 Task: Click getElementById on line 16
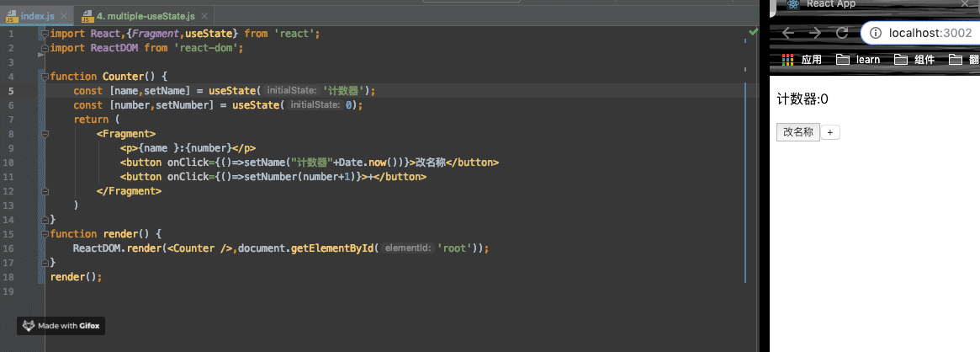click(334, 248)
